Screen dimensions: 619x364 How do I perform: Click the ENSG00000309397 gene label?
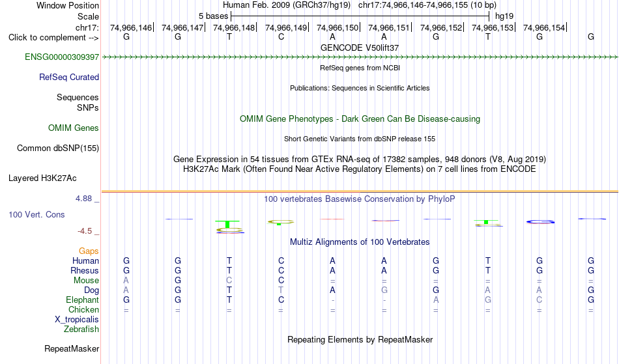[x=62, y=57]
